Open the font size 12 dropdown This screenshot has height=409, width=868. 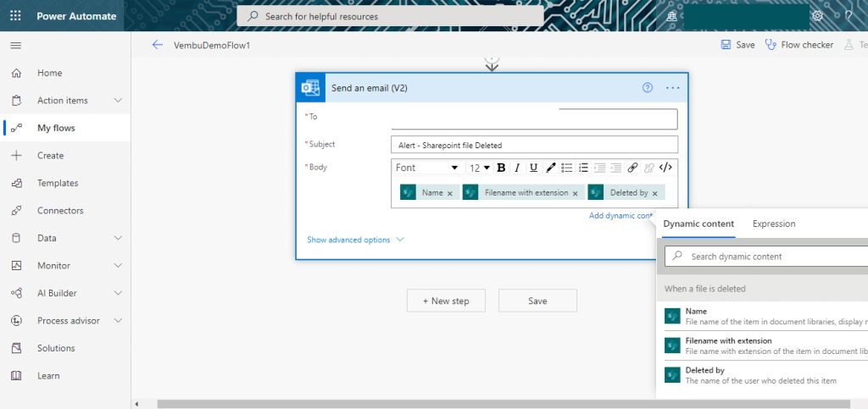tap(480, 168)
